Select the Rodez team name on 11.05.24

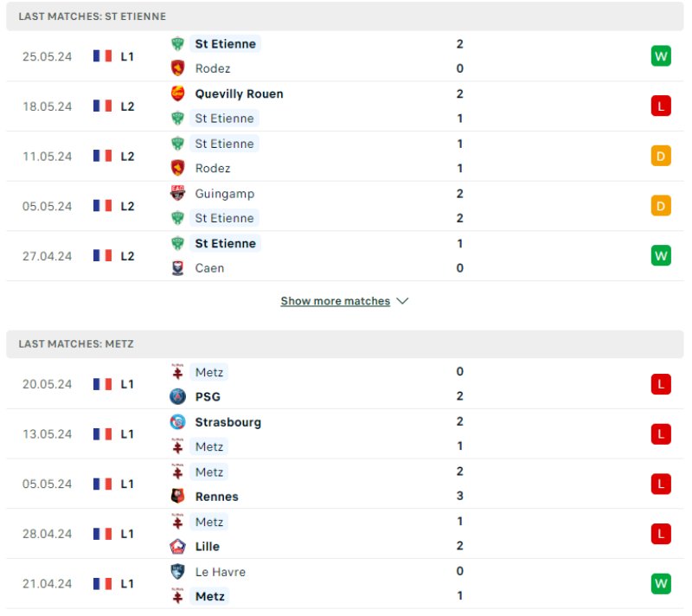[213, 169]
